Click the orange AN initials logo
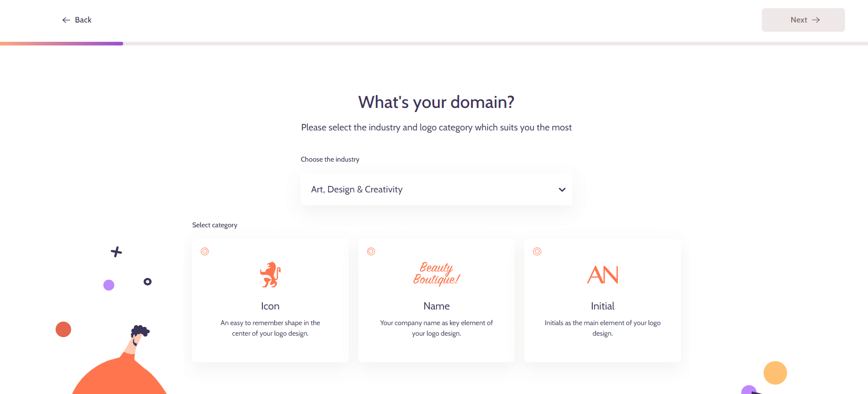 [602, 275]
